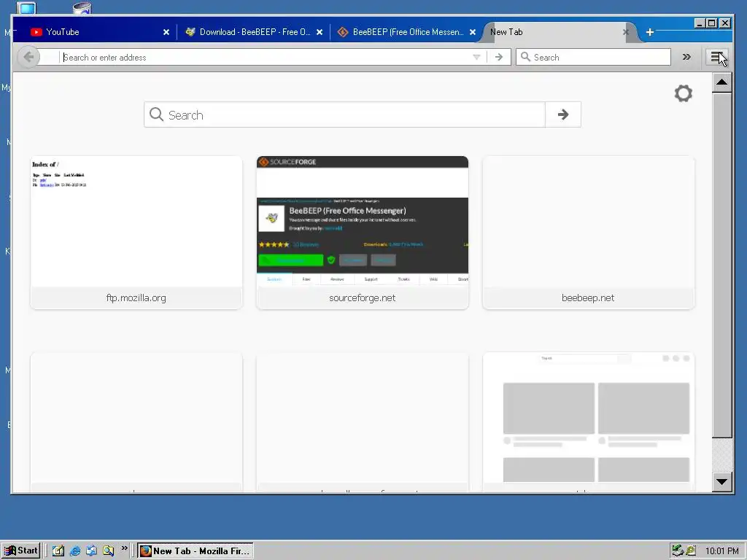Click the Outlook Express quick launch icon
747x560 pixels.
pyautogui.click(x=91, y=551)
